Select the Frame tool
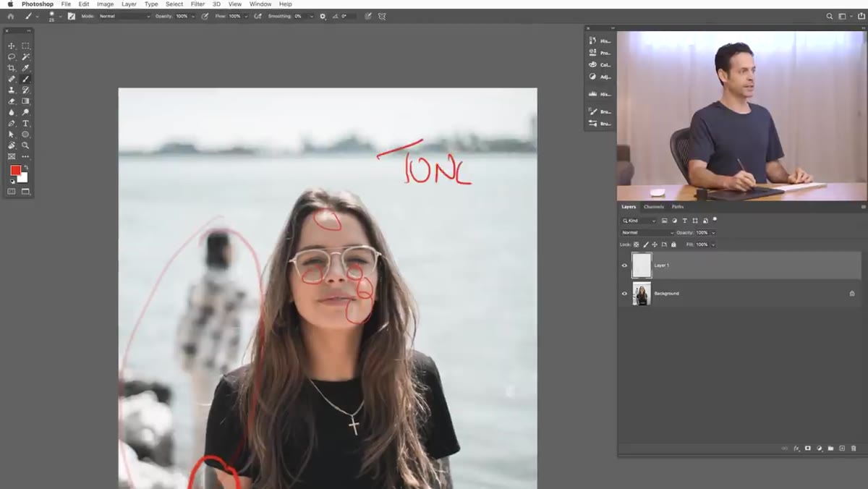The width and height of the screenshot is (868, 489). coord(12,156)
